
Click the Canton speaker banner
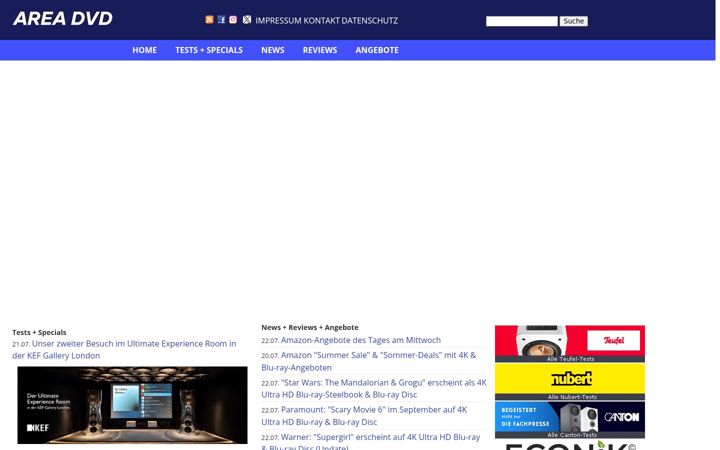(570, 417)
